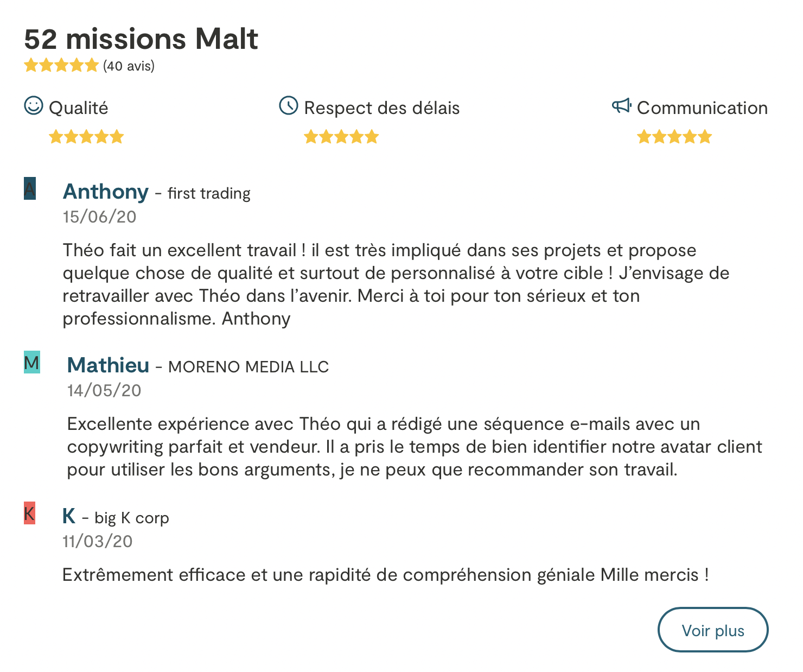Open the '(40 avis)' reviews count
Viewport: 803px width, 672px height.
point(129,66)
